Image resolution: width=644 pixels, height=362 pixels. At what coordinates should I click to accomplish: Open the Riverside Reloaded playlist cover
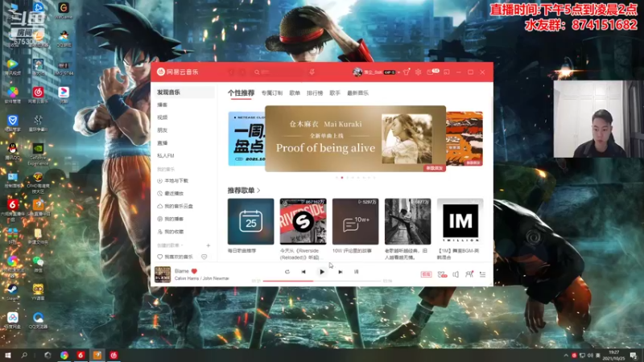pyautogui.click(x=303, y=222)
